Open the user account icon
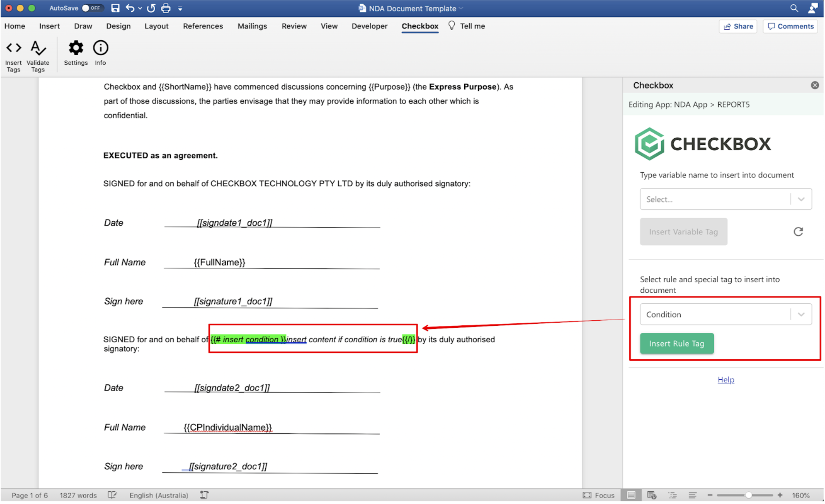 tap(812, 8)
